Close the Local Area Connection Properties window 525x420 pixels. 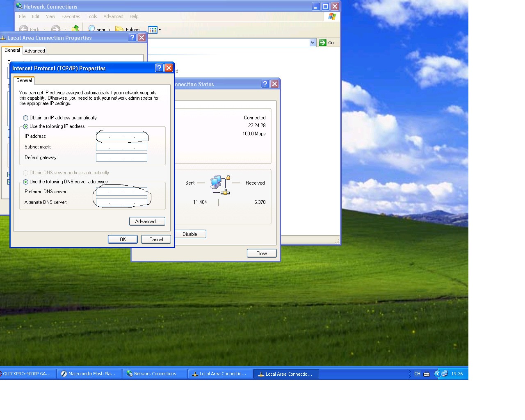[x=142, y=38]
